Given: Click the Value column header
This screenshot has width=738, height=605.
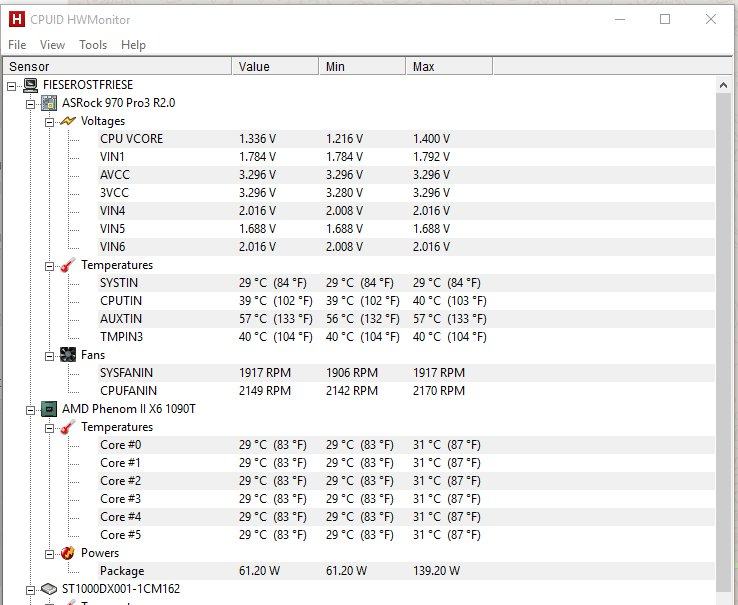Looking at the screenshot, I should [x=275, y=66].
